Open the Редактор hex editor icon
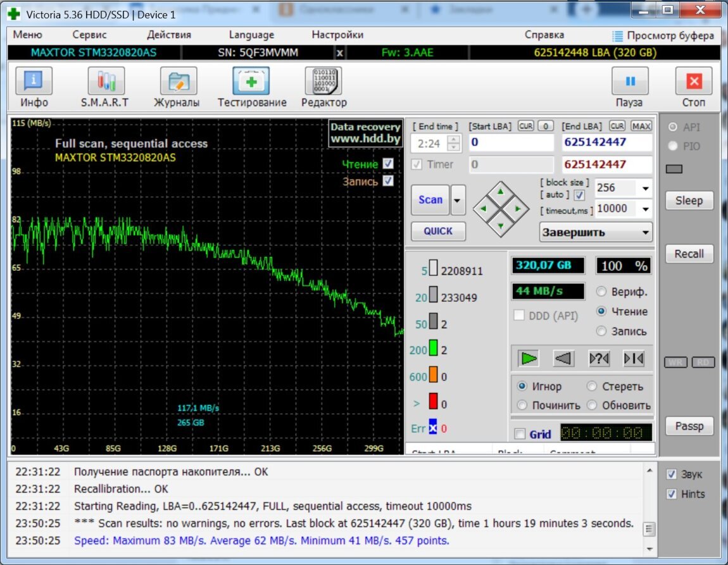This screenshot has height=565, width=728. (323, 82)
